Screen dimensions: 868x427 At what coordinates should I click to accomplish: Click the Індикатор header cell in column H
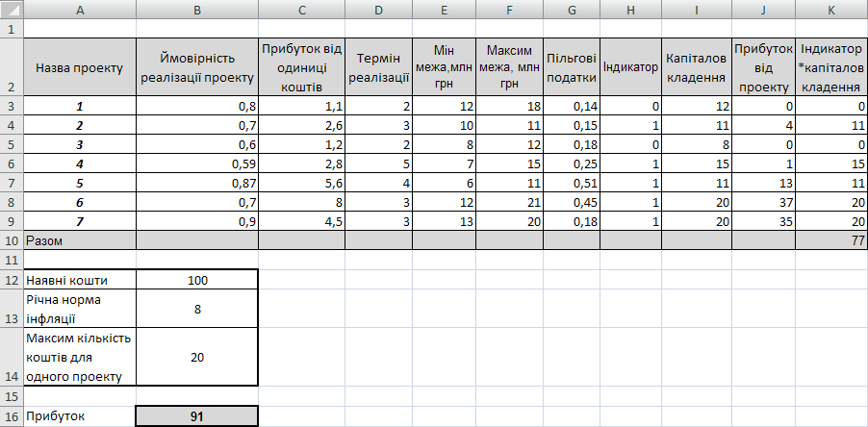pyautogui.click(x=630, y=67)
